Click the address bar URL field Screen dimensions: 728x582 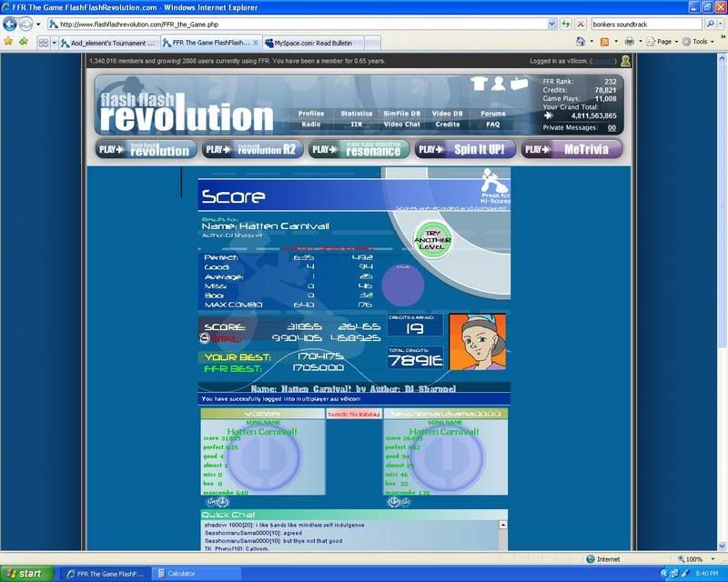point(298,25)
